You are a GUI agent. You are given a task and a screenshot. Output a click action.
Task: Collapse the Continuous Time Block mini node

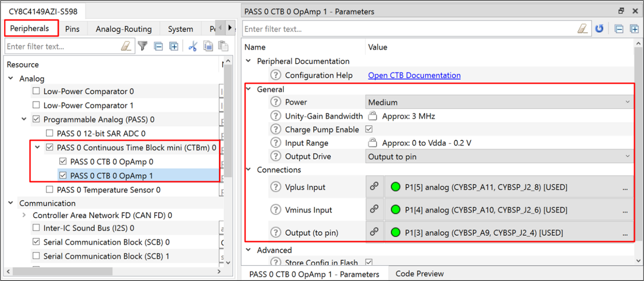[x=37, y=148]
